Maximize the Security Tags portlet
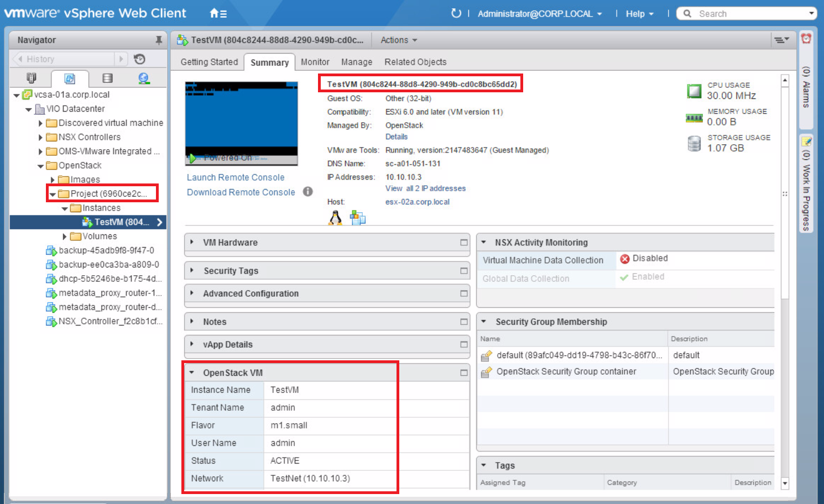The image size is (824, 504). 464,271
